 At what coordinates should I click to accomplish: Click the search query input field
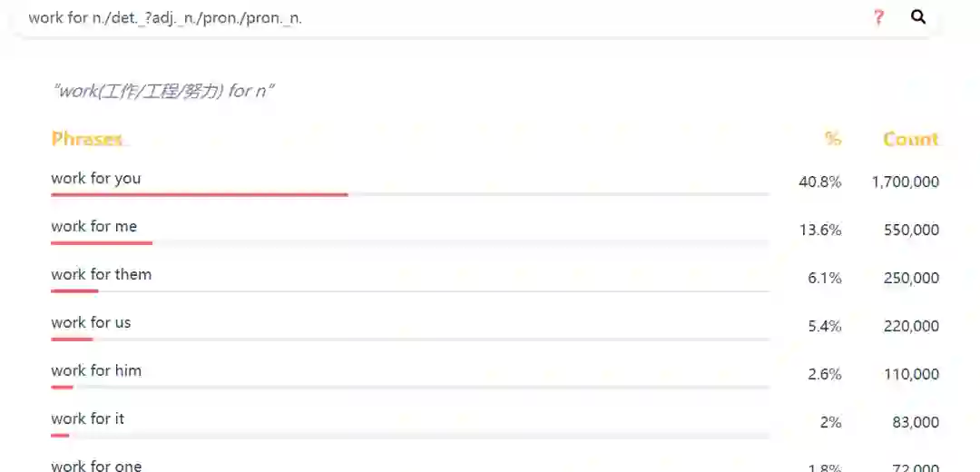click(x=436, y=17)
